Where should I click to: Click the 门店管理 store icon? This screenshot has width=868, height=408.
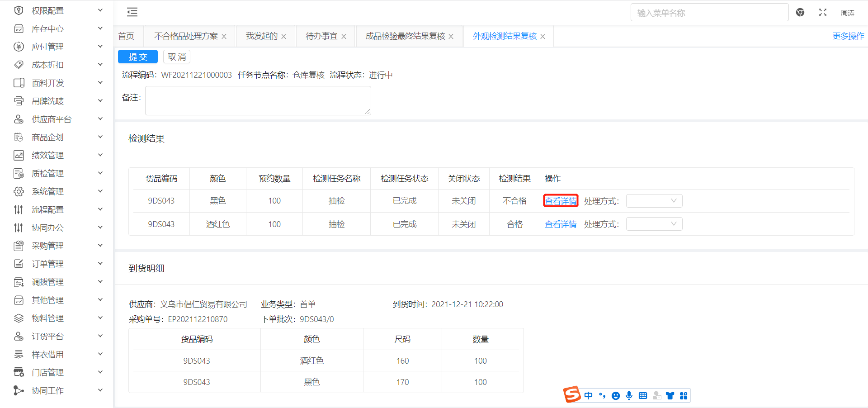click(x=19, y=372)
